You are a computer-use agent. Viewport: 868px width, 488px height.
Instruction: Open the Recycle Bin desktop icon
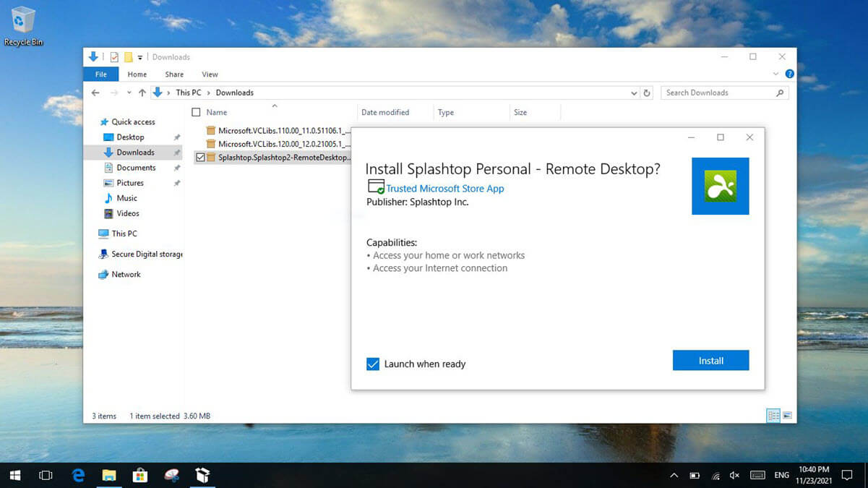(x=23, y=26)
